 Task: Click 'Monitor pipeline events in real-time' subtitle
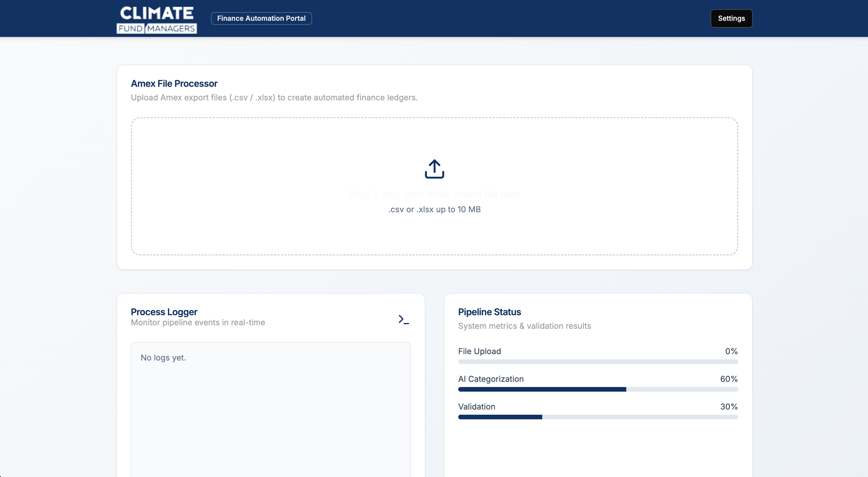click(198, 323)
